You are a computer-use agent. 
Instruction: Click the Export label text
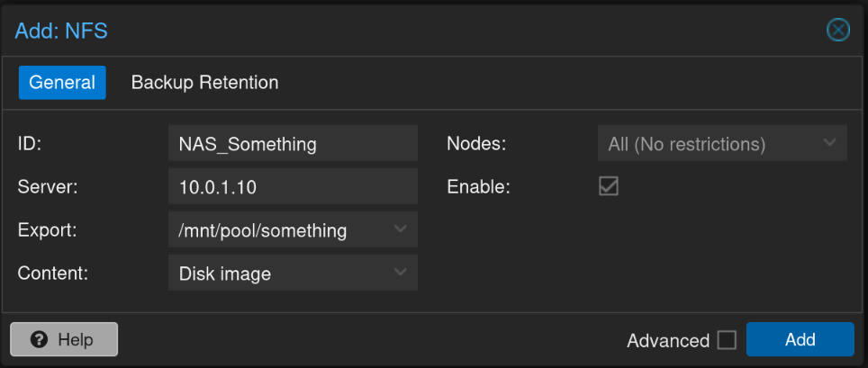47,229
